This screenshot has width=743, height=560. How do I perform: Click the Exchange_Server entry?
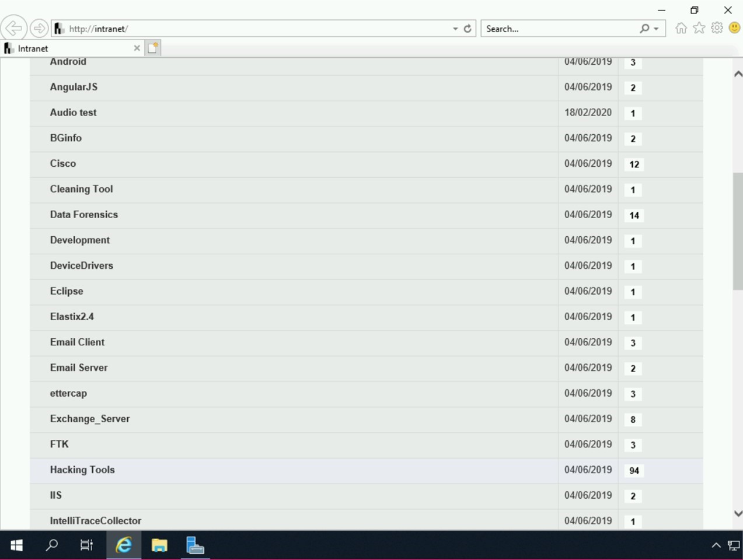click(x=90, y=419)
